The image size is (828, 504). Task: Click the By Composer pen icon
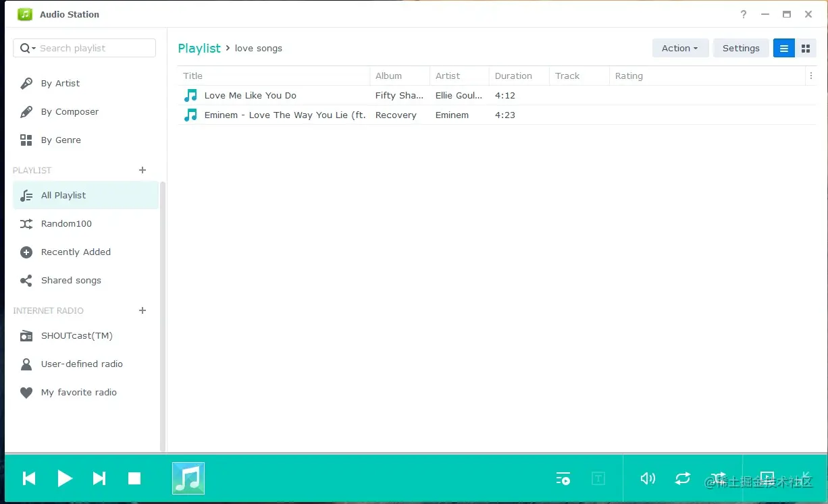(26, 111)
